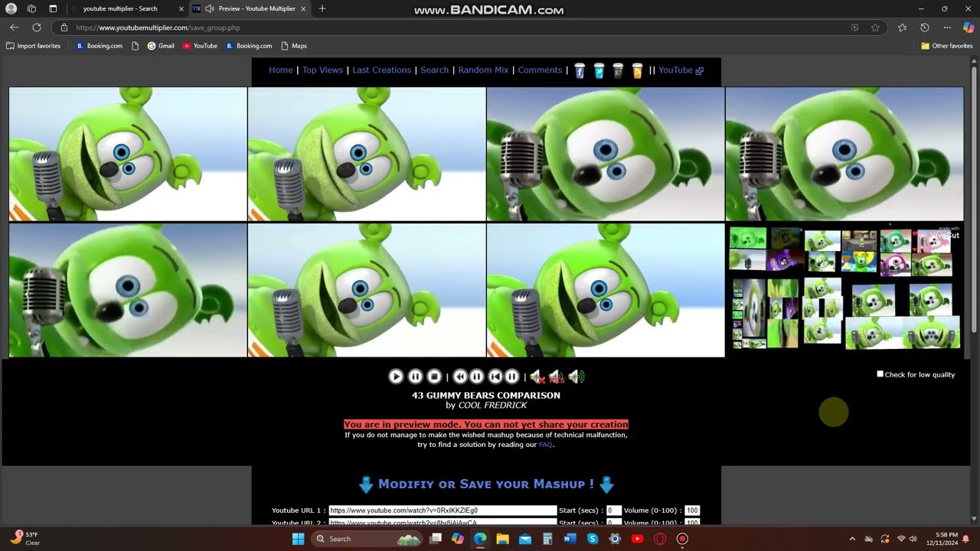
Task: Open the Random Mix link
Action: (483, 70)
